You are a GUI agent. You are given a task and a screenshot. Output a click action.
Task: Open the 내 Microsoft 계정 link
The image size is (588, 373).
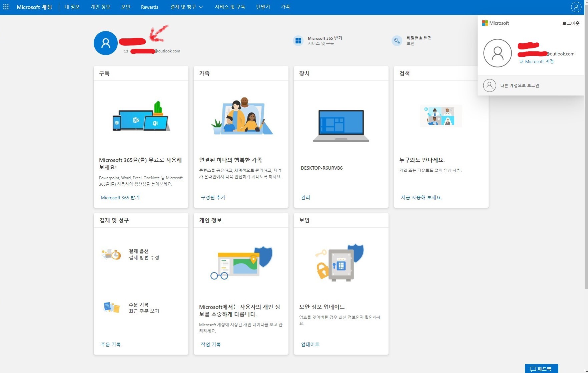tap(536, 61)
